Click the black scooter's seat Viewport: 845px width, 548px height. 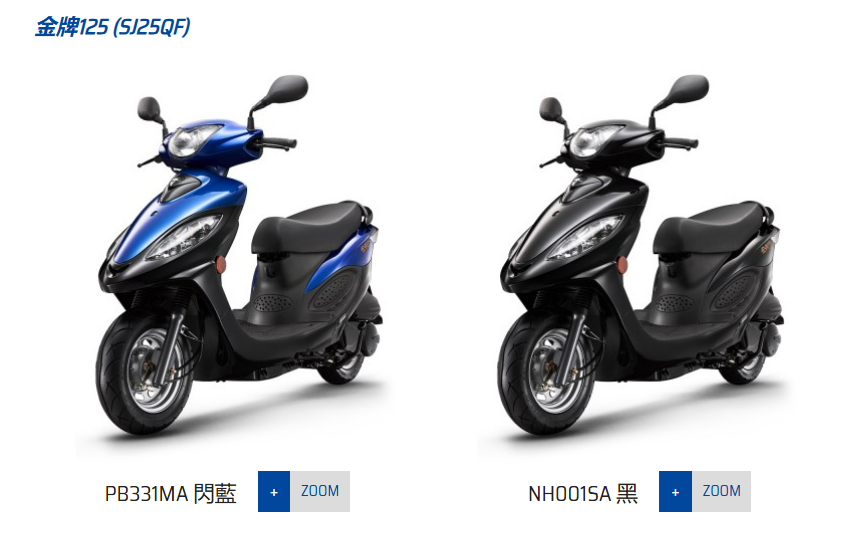pos(709,226)
